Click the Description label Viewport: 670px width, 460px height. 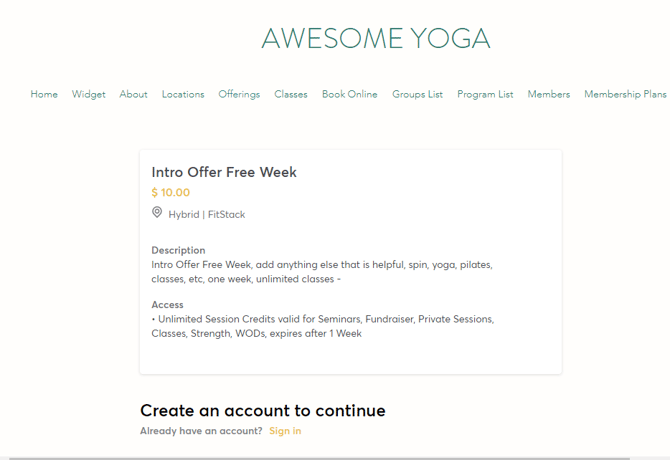pos(178,250)
